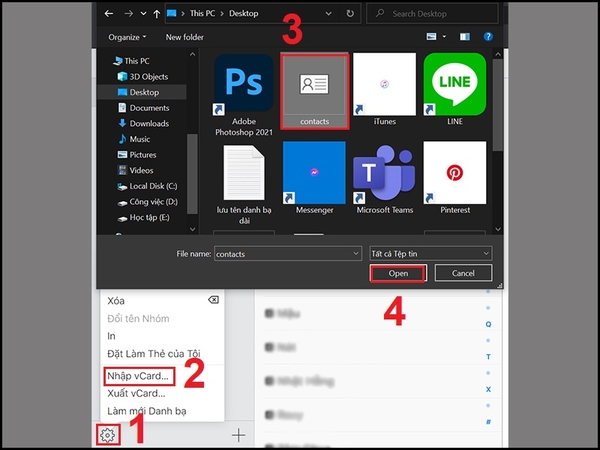This screenshot has height=450, width=600.
Task: Select Desktop in the navigation tree
Action: pyautogui.click(x=142, y=92)
